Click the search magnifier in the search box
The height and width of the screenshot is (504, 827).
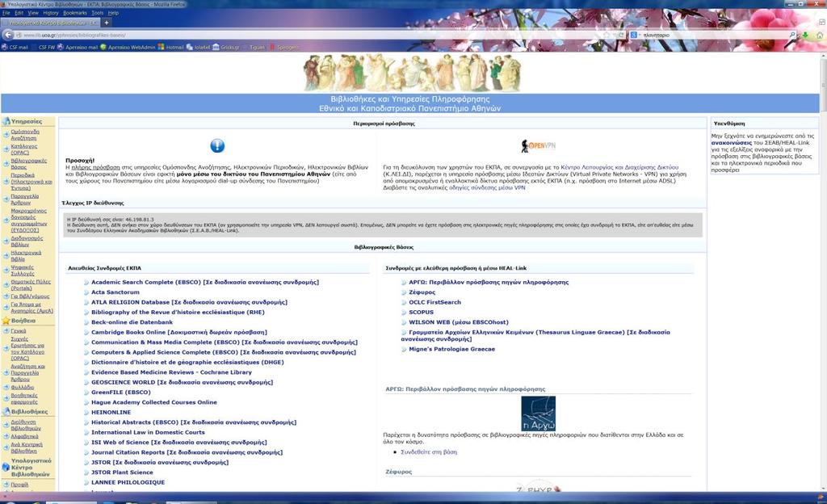[x=792, y=35]
